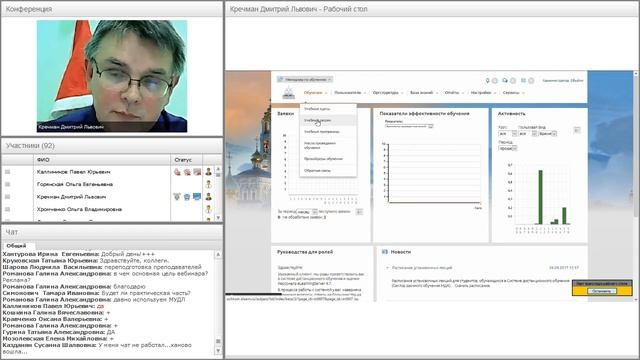Screen dimensions: 640x360
Task: Choose Учебные сессии in the dropdown menu
Action: (328, 120)
